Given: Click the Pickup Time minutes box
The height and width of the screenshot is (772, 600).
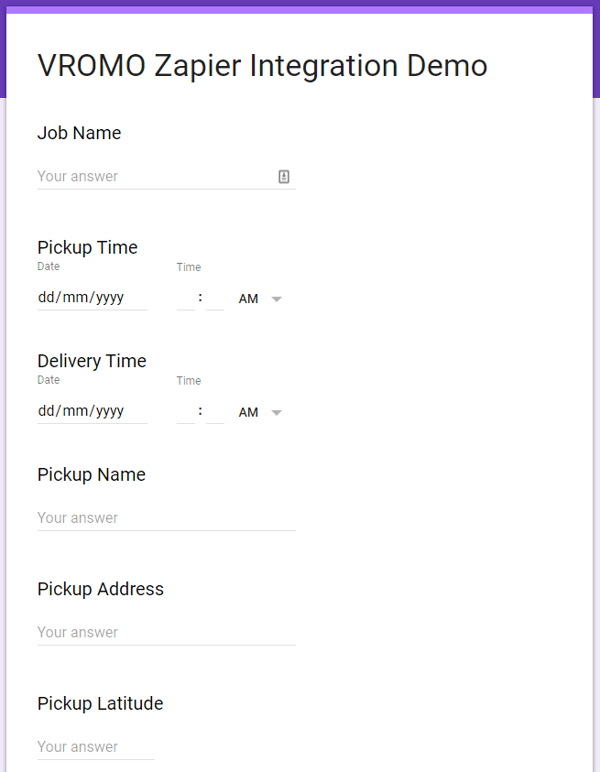Looking at the screenshot, I should 215,298.
